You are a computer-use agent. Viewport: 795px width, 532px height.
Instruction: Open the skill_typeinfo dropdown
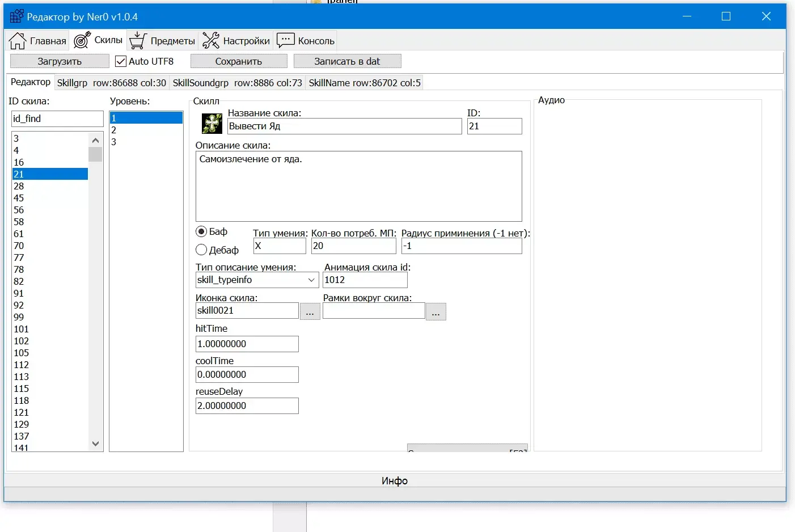coord(257,280)
